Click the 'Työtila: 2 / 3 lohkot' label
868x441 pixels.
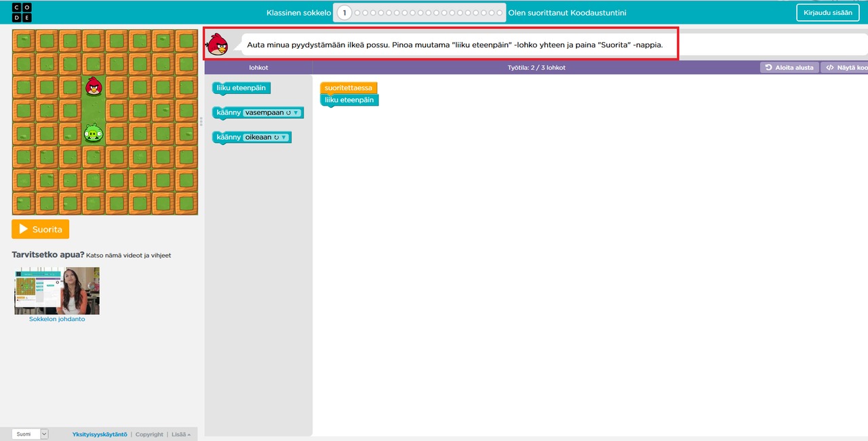click(536, 68)
